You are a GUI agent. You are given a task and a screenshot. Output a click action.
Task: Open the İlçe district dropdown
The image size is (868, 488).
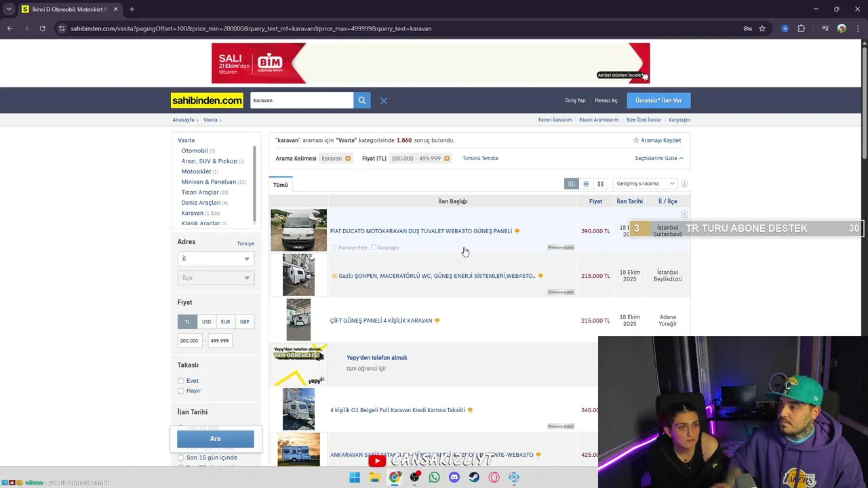(216, 278)
